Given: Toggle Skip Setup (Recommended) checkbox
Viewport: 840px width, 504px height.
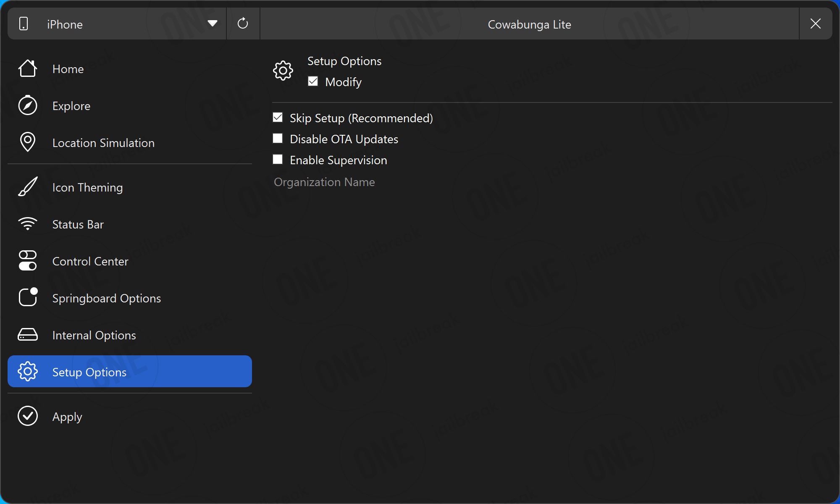Looking at the screenshot, I should pos(278,117).
